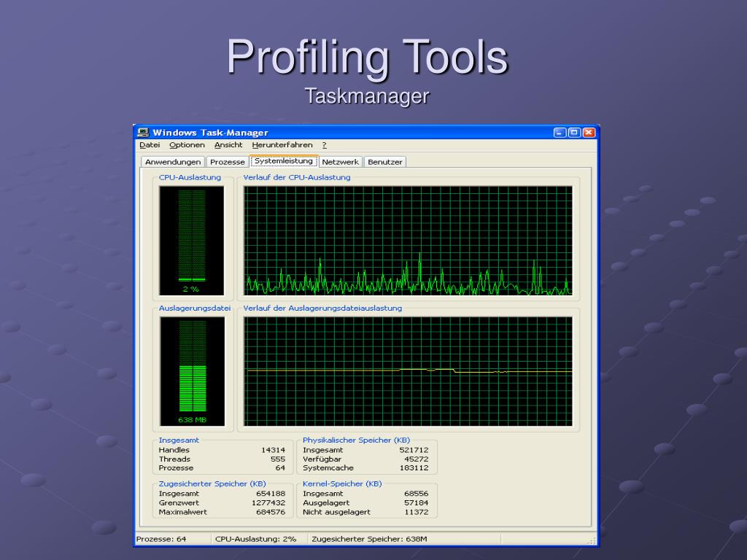
Task: Switch to the Netzwerk tab
Action: pos(340,162)
